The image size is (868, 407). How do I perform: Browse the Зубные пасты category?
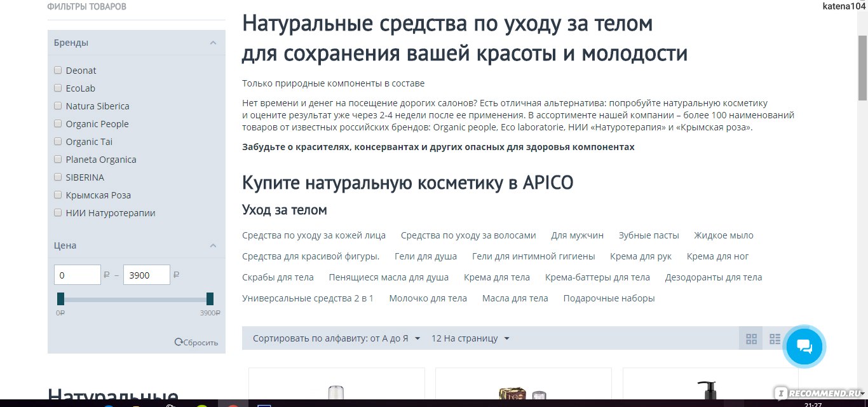pyautogui.click(x=649, y=235)
